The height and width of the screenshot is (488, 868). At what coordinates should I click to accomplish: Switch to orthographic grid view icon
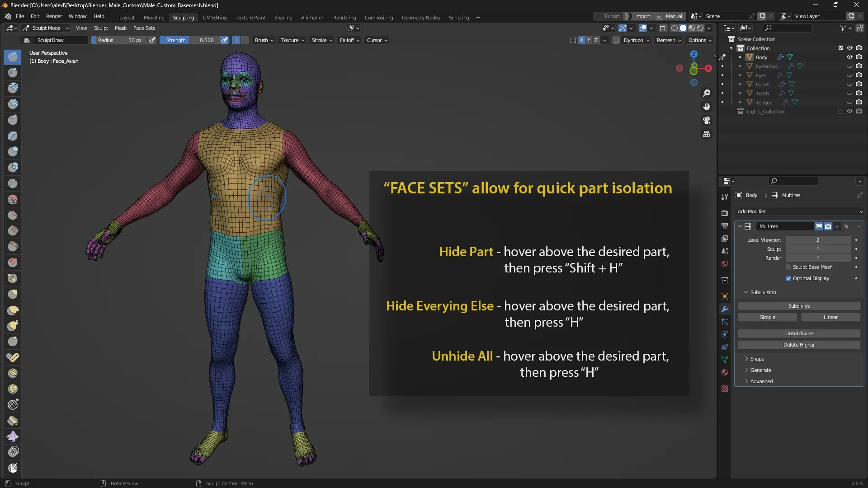point(707,134)
